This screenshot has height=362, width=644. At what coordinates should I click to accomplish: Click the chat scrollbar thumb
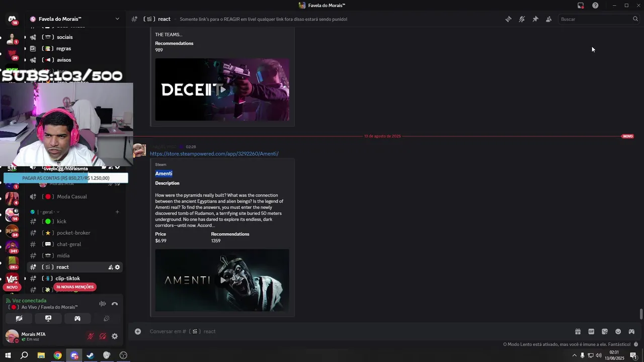(x=641, y=314)
